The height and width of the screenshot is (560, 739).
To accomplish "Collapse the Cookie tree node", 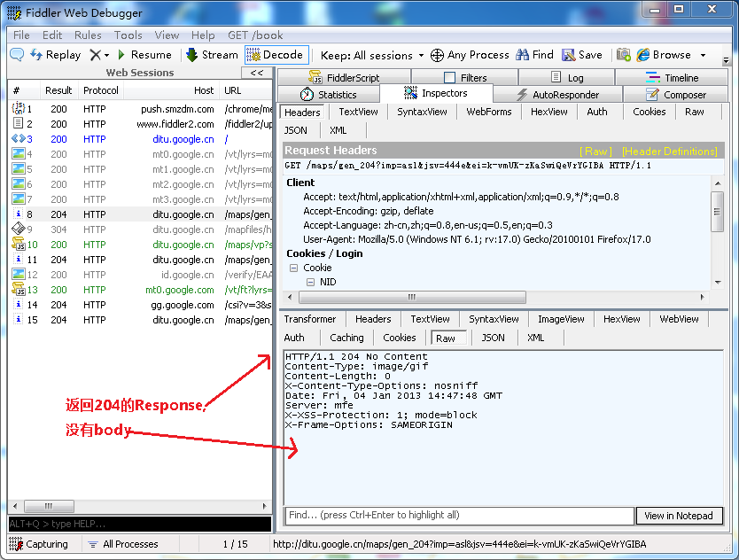I will point(293,268).
